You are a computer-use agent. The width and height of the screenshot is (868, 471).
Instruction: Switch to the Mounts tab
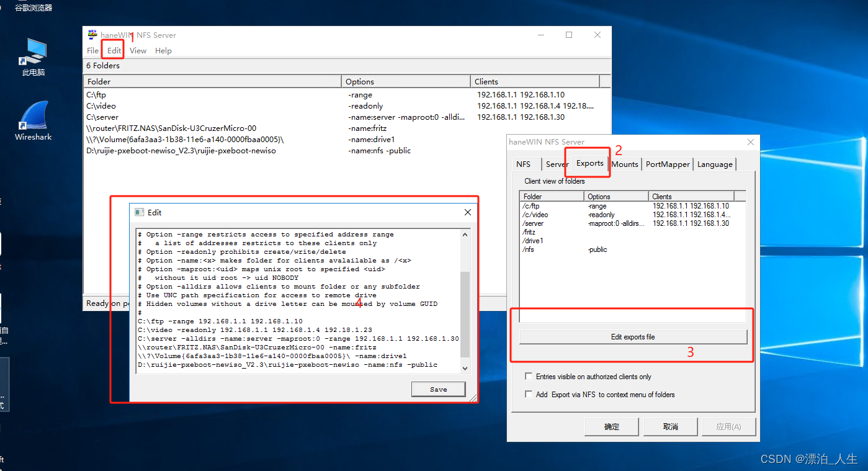click(624, 164)
